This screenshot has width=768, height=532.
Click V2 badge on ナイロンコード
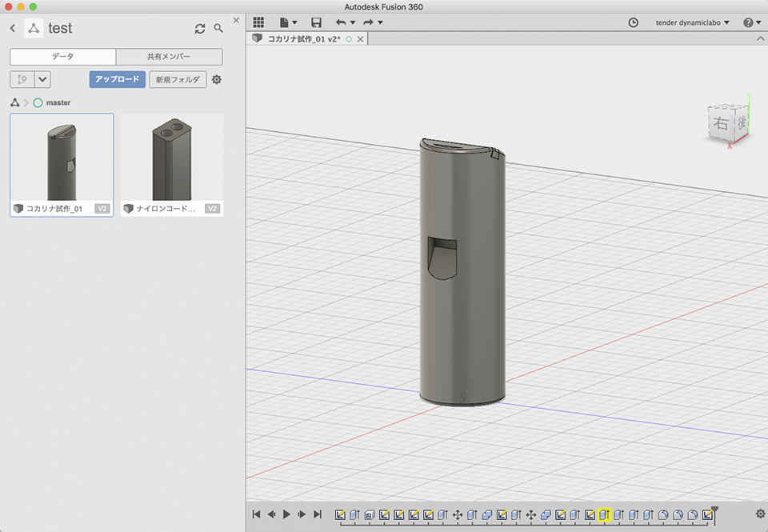point(212,209)
